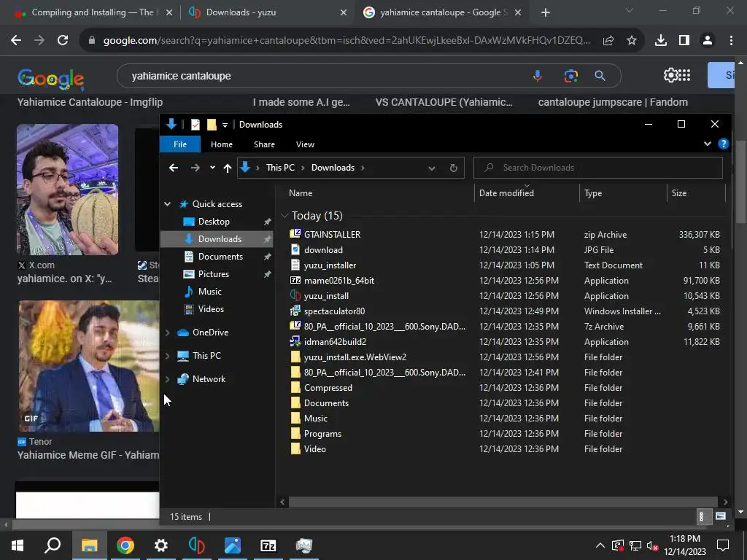The height and width of the screenshot is (560, 747).
Task: Open X.com yahiamice image result link
Action: pos(64,279)
